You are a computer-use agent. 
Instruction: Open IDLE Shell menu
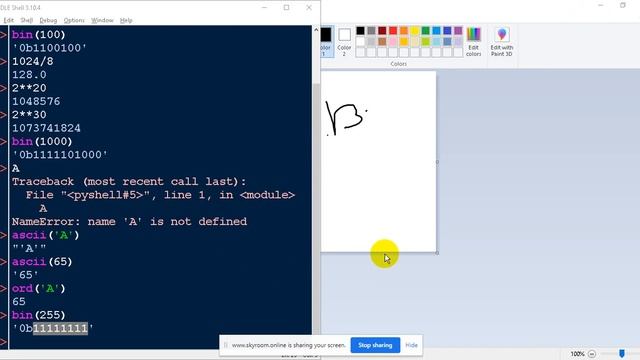[x=27, y=20]
